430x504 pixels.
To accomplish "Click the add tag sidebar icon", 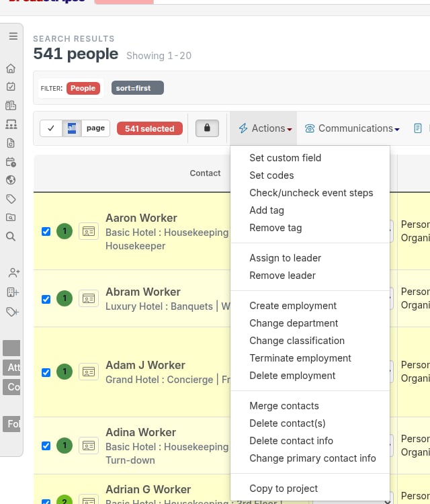I will pyautogui.click(x=13, y=311).
